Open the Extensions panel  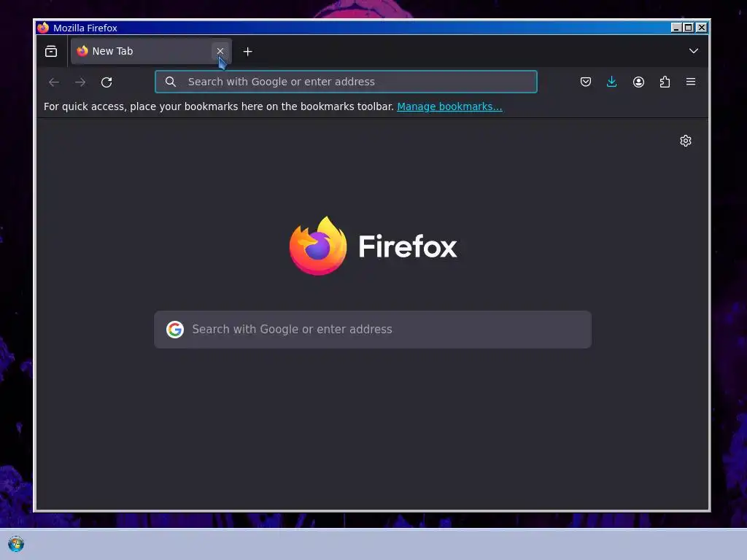(665, 82)
